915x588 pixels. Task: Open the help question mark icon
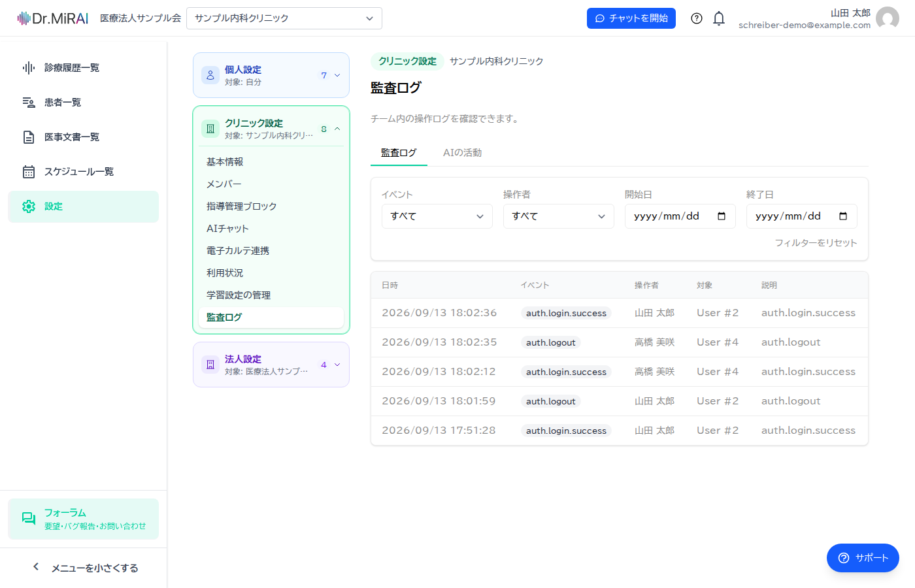click(x=697, y=18)
